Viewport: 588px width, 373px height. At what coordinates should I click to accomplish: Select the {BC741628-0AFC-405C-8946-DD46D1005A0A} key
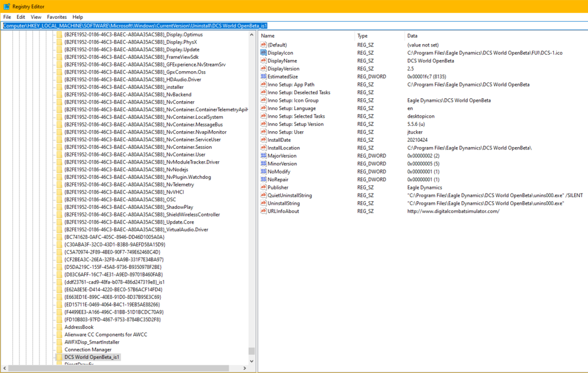115,237
